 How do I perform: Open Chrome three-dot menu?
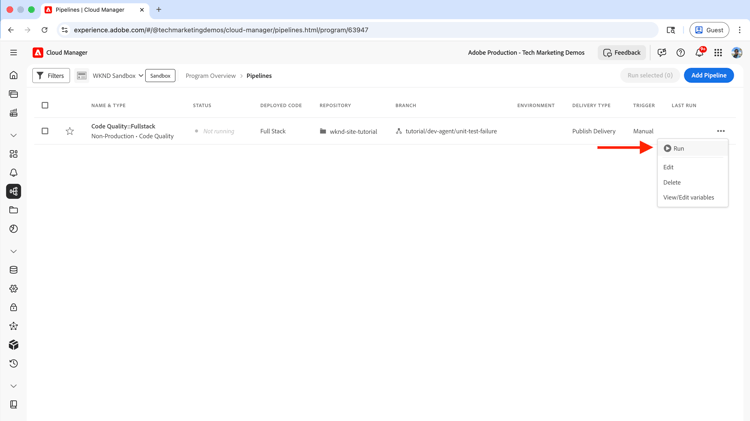(x=739, y=30)
